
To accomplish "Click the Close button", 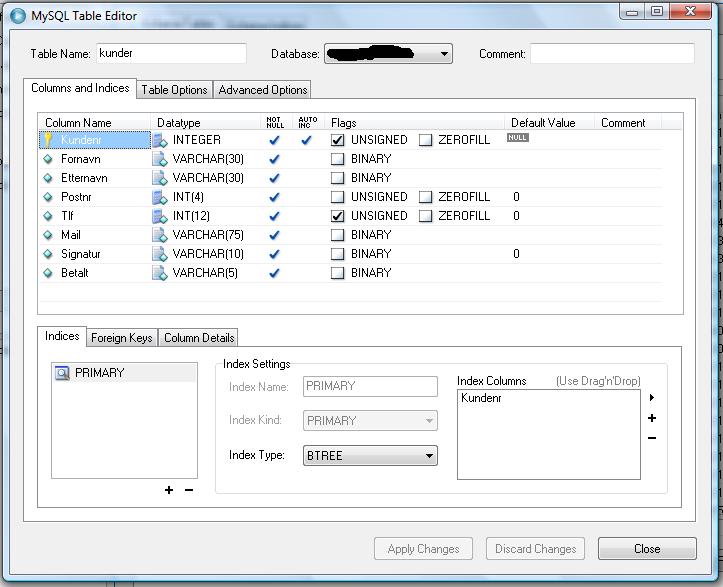I will [647, 549].
